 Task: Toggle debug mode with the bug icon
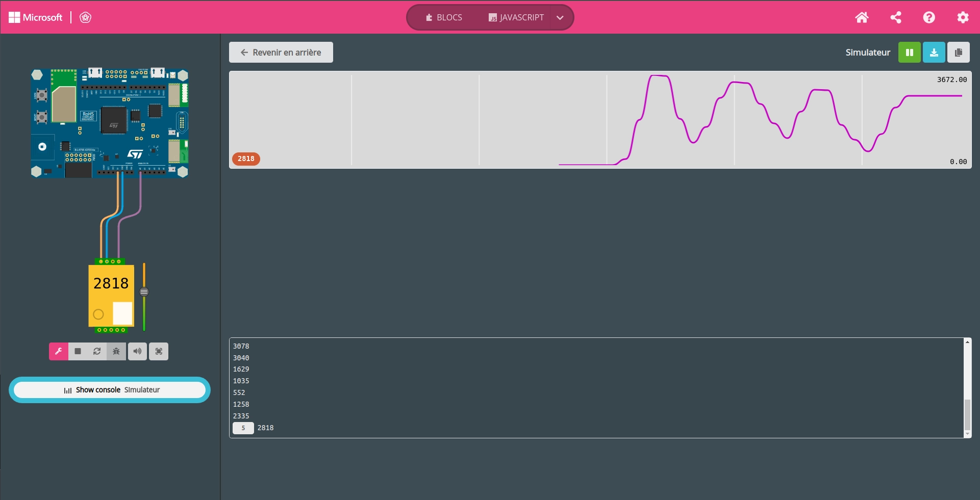(116, 351)
